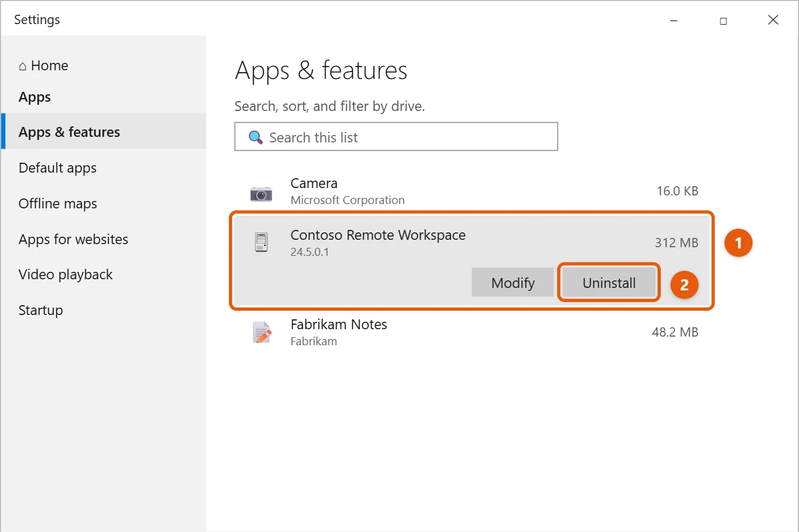Click Modify for Contoso Remote Workspace
This screenshot has height=532, width=799.
pos(513,283)
